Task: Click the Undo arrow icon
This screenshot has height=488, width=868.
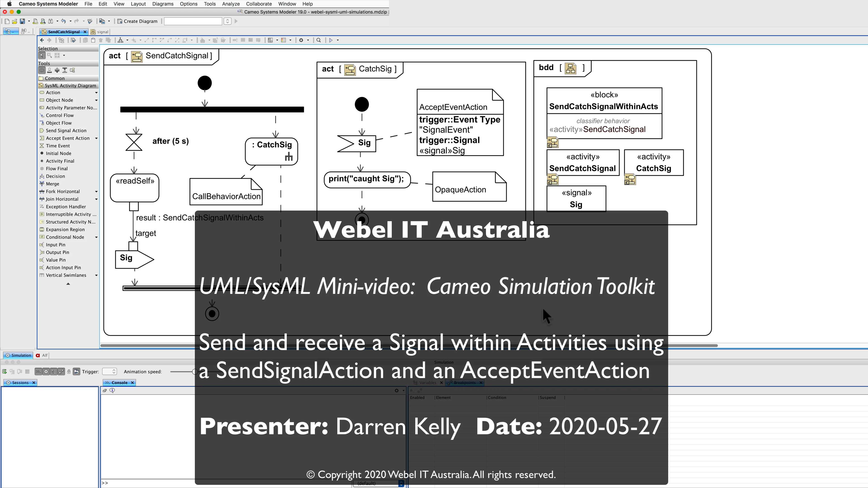Action: point(63,21)
